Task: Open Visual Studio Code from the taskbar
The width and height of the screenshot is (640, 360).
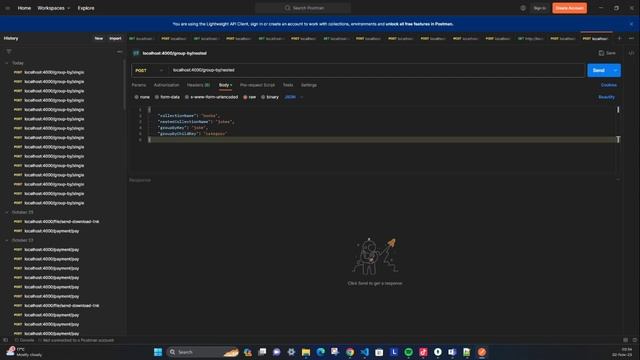Action: click(364, 352)
